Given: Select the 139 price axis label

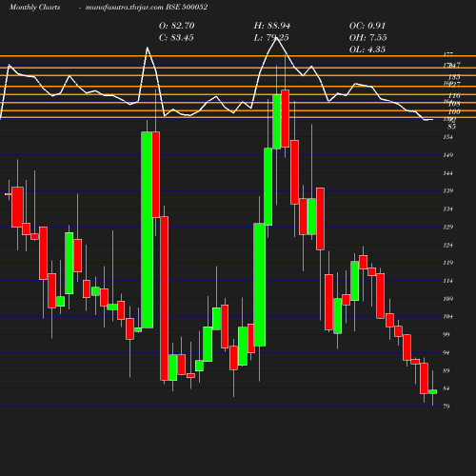Looking at the screenshot, I should (447, 190).
